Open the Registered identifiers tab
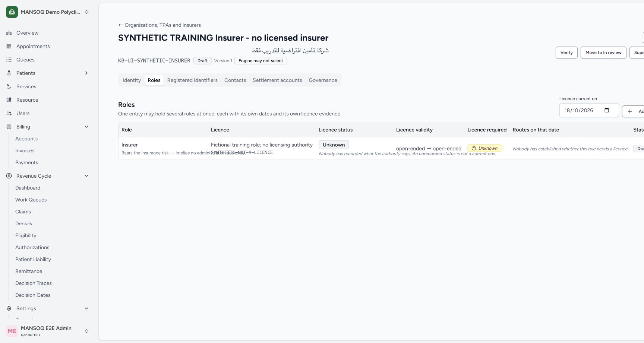Screen dimensions: 644x343 [x=192, y=80]
